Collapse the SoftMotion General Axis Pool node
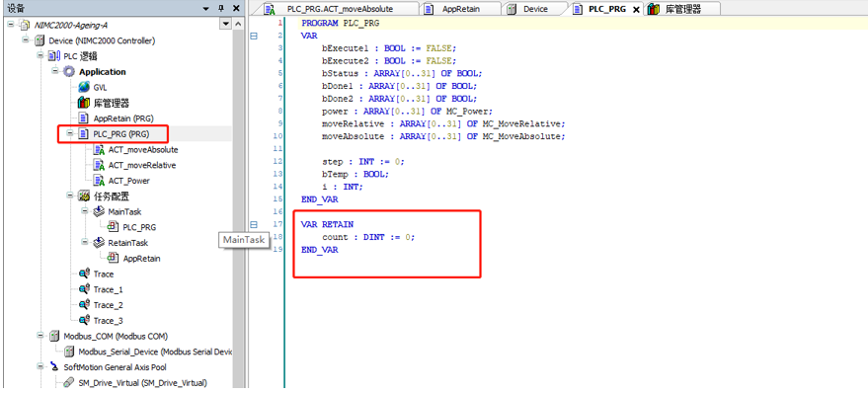868x393 pixels. tap(40, 367)
